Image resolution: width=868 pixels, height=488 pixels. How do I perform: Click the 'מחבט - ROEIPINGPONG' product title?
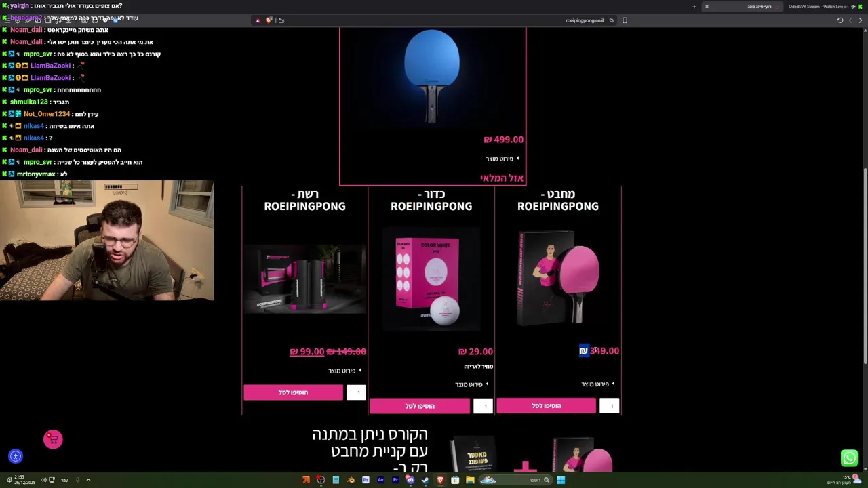click(558, 201)
